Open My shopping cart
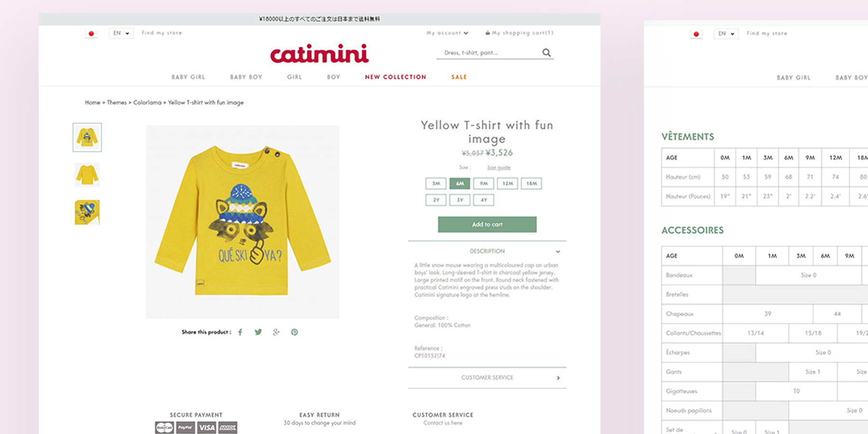Viewport: 868px width, 434px height. (x=519, y=33)
